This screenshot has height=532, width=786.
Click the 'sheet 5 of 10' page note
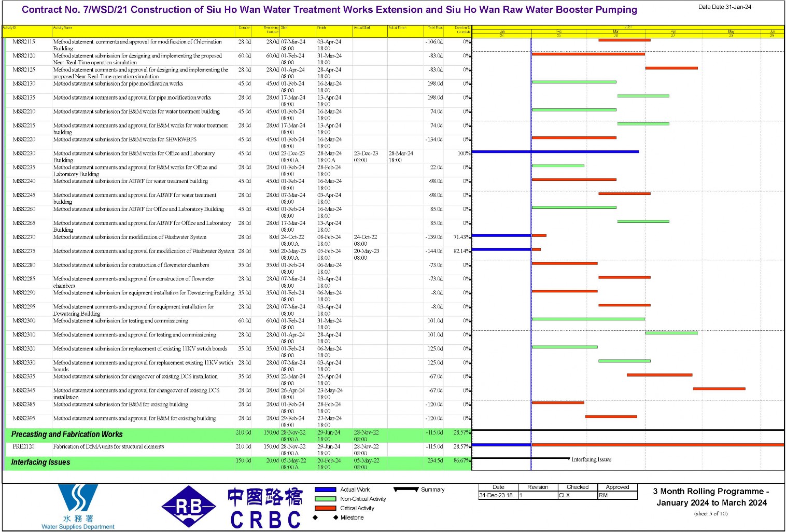tap(711, 514)
